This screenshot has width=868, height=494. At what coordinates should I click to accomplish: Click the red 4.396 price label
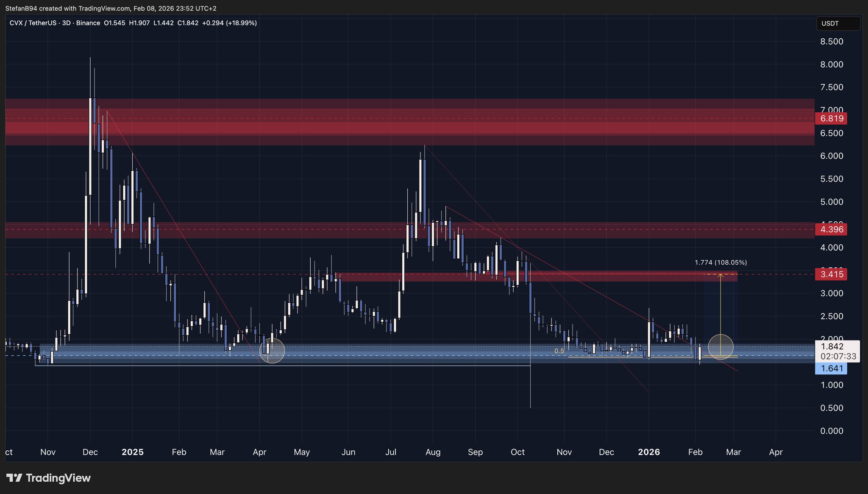831,229
